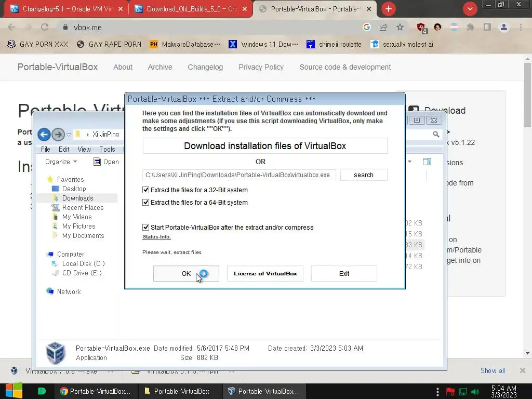Open the Windows Start button

coord(14,391)
